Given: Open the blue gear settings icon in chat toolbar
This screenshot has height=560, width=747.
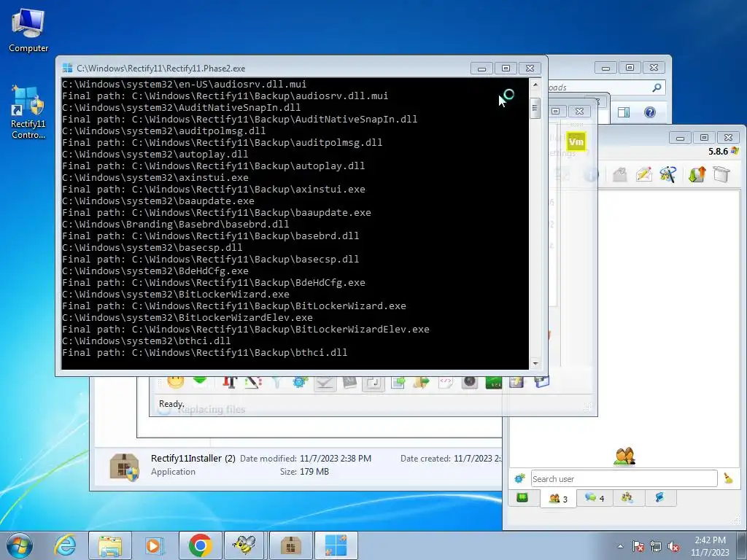Looking at the screenshot, I should coord(300,382).
